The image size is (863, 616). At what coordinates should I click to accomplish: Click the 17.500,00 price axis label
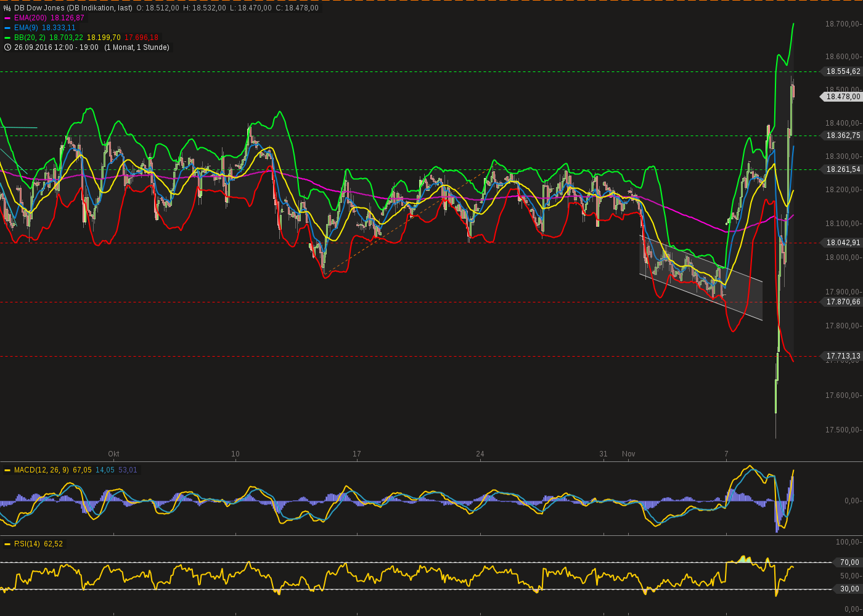[843, 430]
